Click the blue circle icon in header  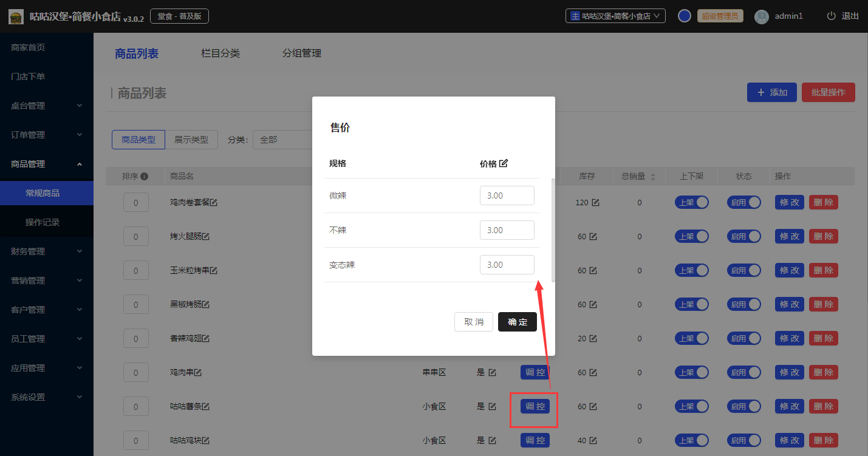[685, 16]
